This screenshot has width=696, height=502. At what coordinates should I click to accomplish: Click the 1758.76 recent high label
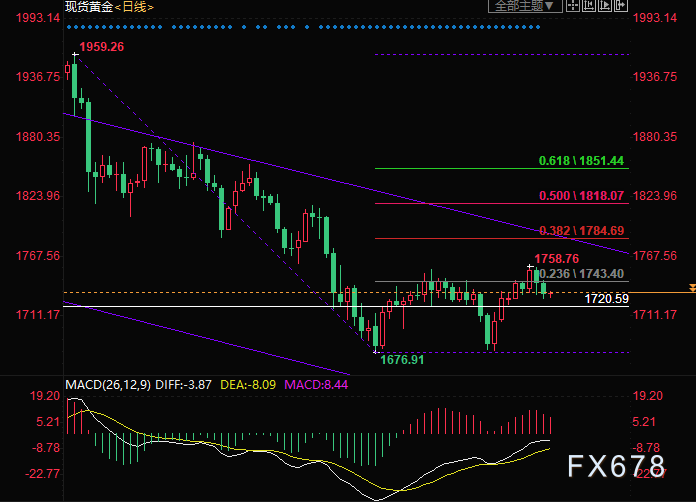(x=557, y=258)
